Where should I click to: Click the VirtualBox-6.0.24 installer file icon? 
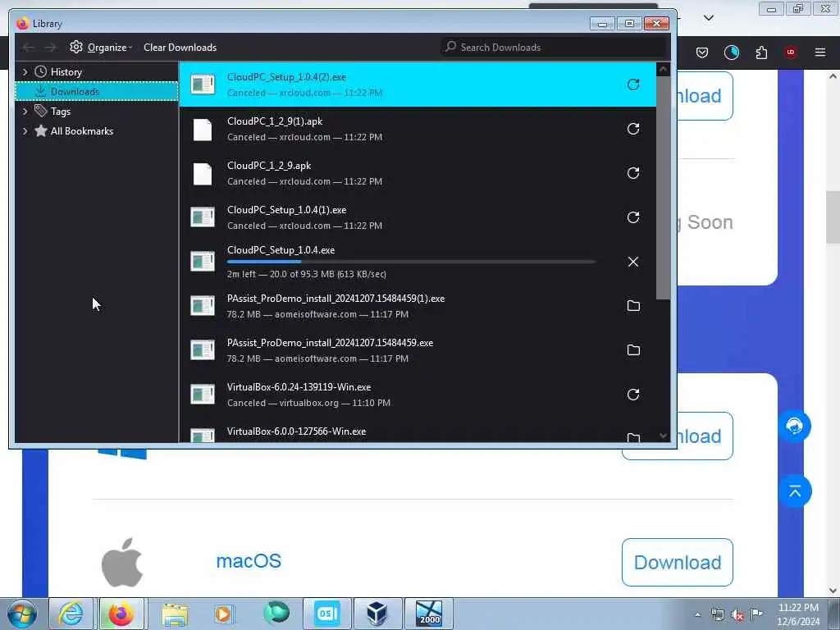coord(203,395)
